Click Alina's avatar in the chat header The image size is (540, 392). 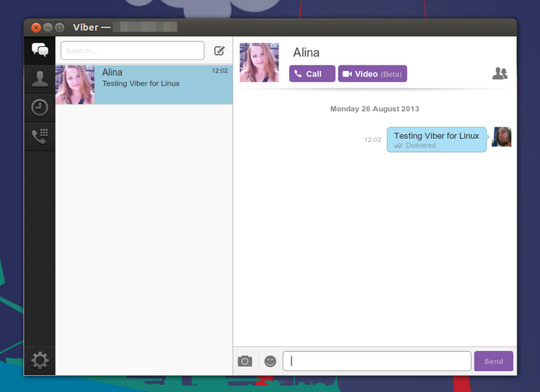click(x=259, y=63)
